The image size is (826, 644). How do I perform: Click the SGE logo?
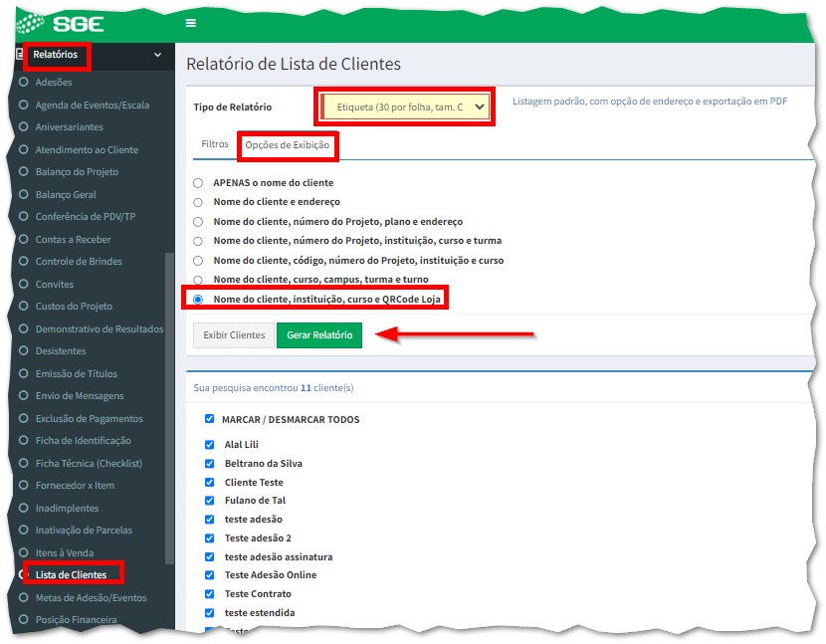tap(60, 24)
